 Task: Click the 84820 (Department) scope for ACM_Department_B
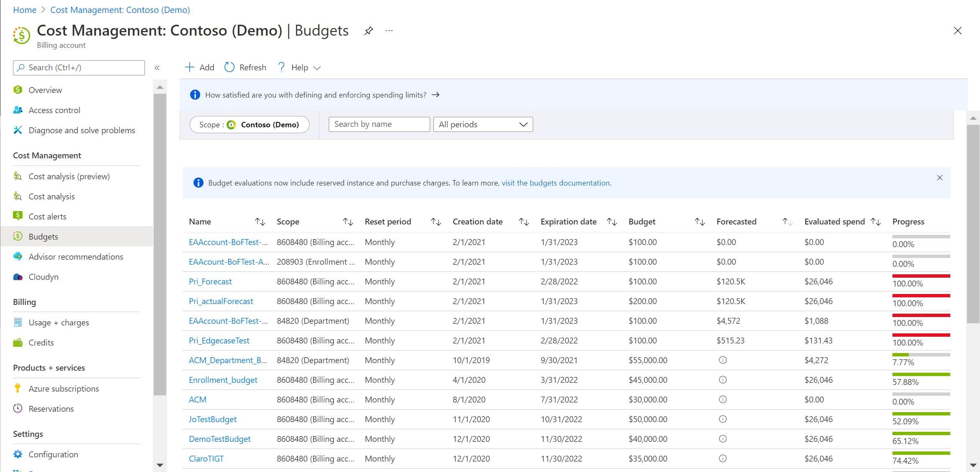[x=313, y=360]
